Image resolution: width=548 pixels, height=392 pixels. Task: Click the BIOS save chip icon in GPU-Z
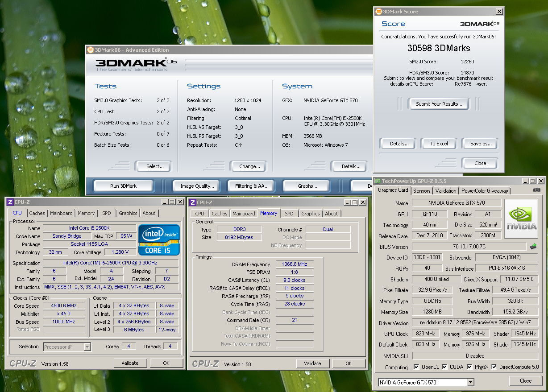coord(533,246)
